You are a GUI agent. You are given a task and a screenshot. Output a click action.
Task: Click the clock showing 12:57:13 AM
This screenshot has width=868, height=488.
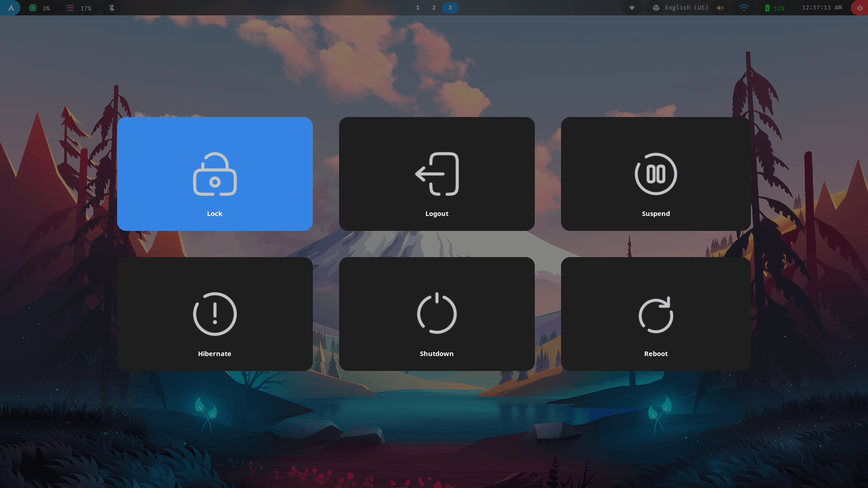tap(822, 8)
